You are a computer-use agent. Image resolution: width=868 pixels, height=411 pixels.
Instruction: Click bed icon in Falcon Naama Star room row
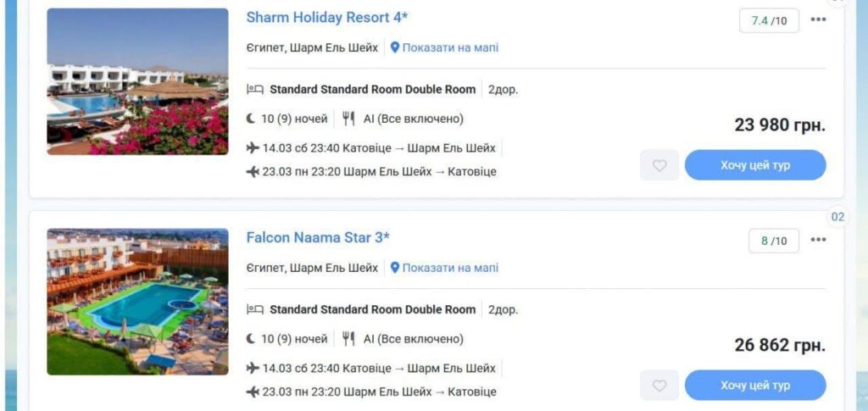coord(255,309)
